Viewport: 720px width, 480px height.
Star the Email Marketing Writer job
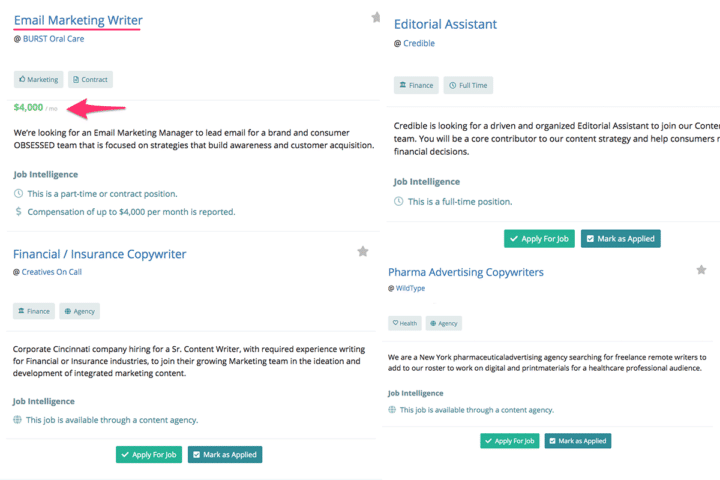tap(376, 17)
